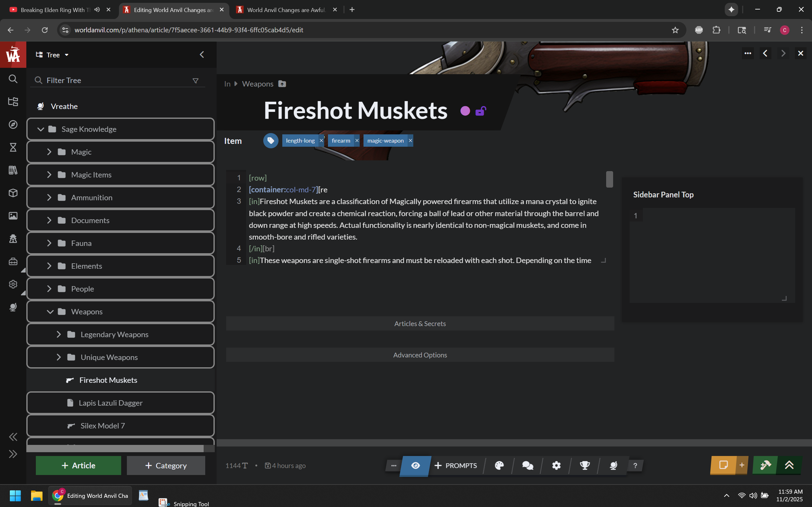Click the yellow sticky note icon
The height and width of the screenshot is (507, 812).
pyautogui.click(x=723, y=465)
